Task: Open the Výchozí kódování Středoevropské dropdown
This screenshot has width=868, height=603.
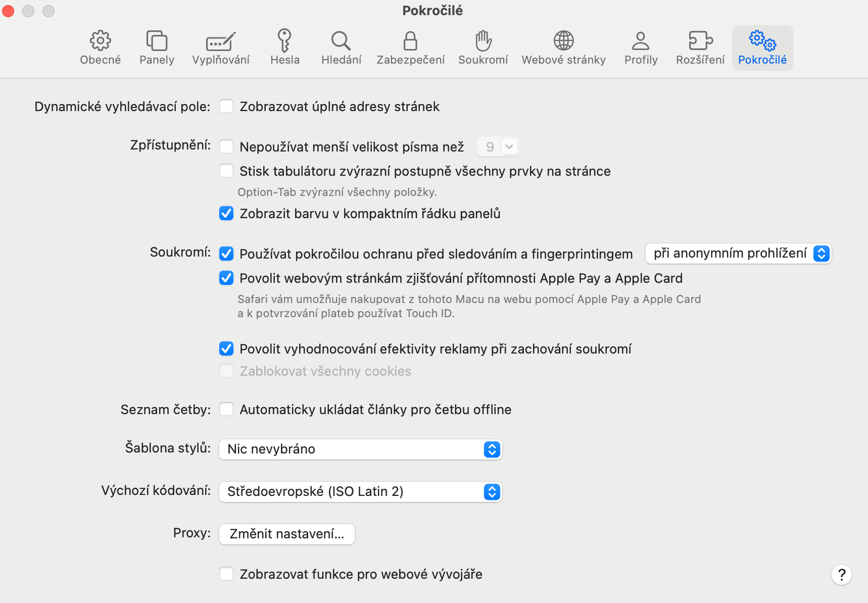Action: click(360, 492)
